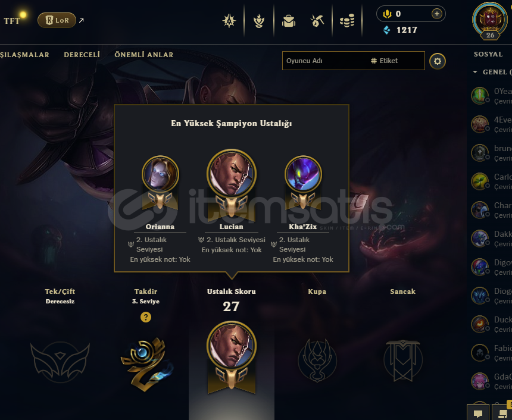Launch LoR via the LoR button
Viewport: 512px width, 420px height.
(x=57, y=20)
